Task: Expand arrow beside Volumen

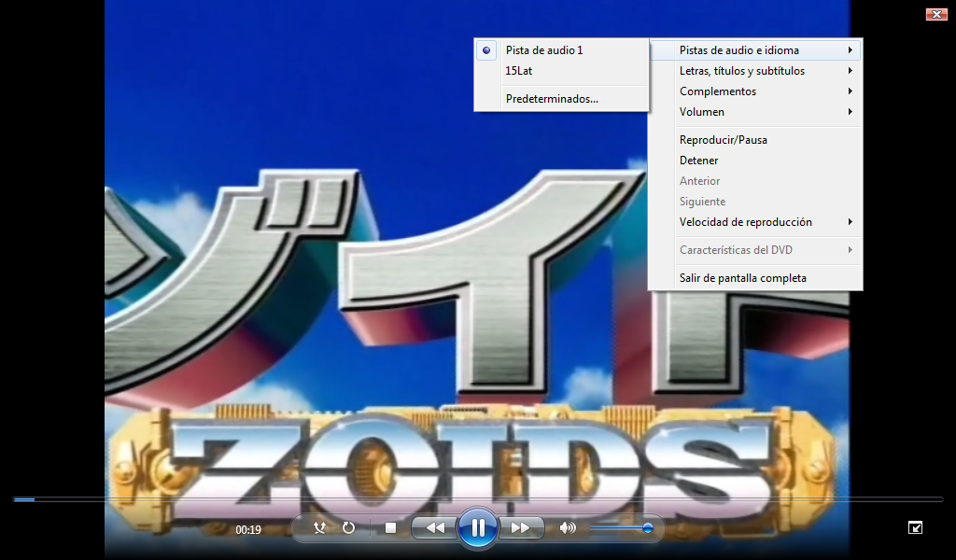Action: point(850,112)
